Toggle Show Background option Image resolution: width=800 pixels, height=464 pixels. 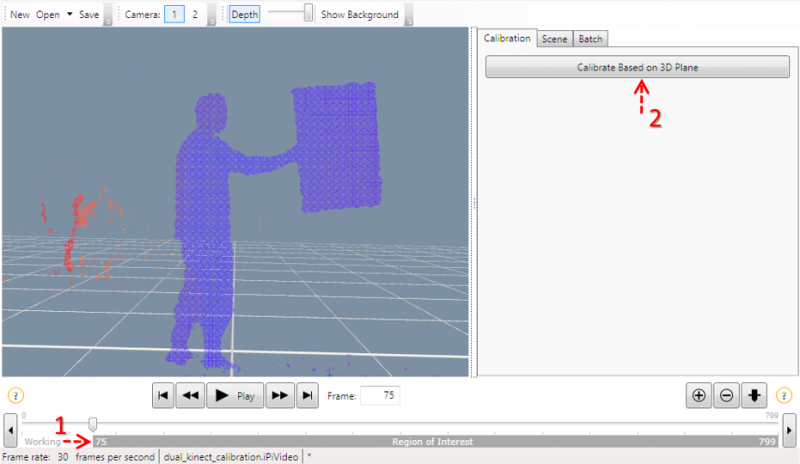(360, 14)
